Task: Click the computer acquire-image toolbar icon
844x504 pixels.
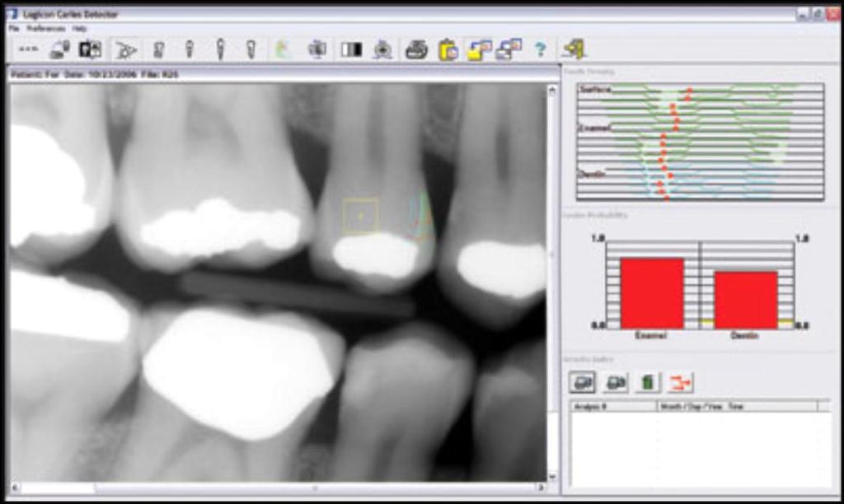Action: (59, 49)
